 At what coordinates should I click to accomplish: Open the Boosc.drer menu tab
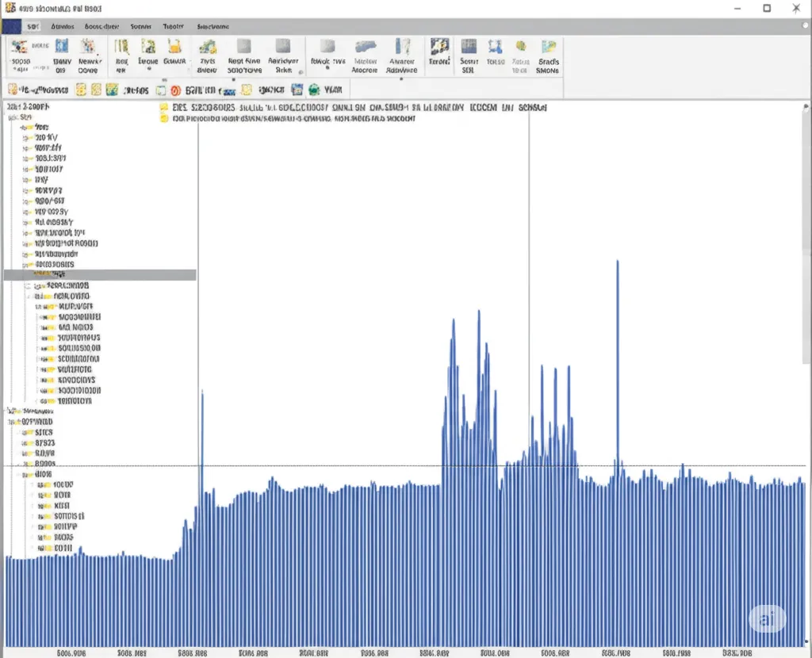tap(101, 26)
